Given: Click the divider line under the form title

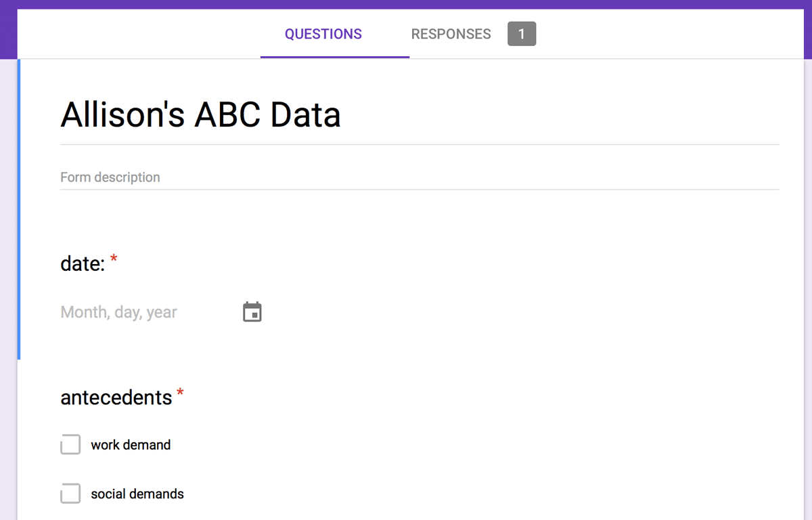Looking at the screenshot, I should (420, 143).
